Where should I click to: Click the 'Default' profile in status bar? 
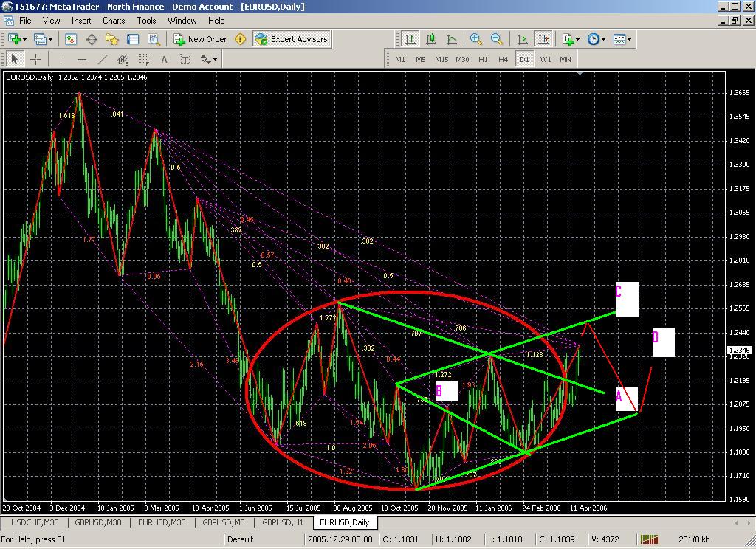point(240,539)
